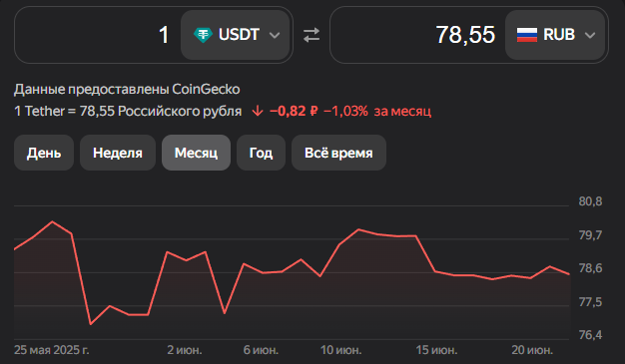Click the Tether USDT coin icon
The image size is (625, 364).
pyautogui.click(x=203, y=35)
